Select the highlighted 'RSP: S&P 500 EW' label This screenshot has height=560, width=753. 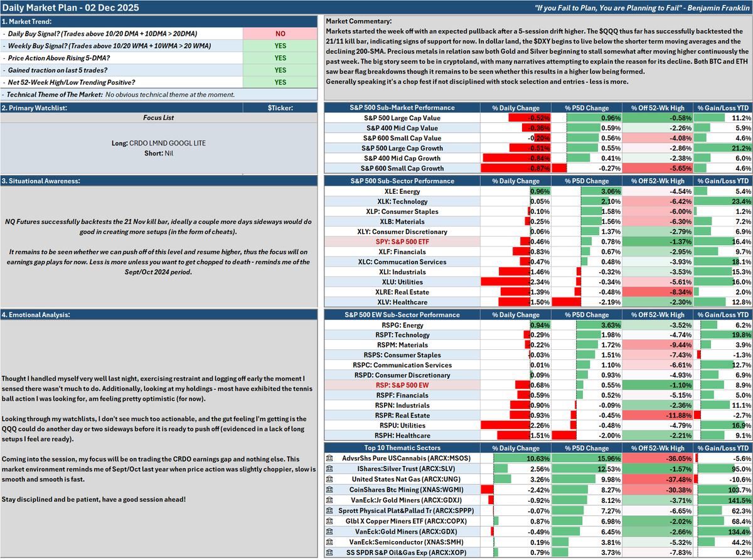[402, 384]
